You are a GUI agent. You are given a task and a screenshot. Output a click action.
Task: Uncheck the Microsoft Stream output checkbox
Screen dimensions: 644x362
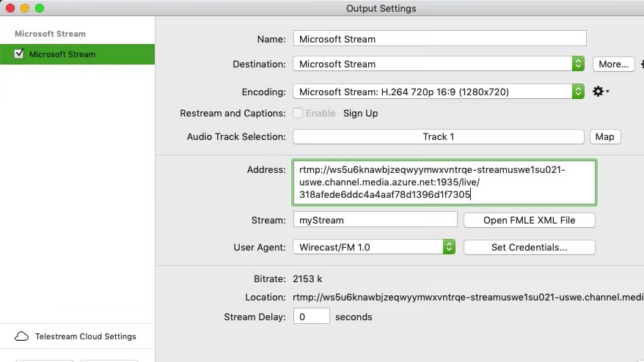coord(19,53)
